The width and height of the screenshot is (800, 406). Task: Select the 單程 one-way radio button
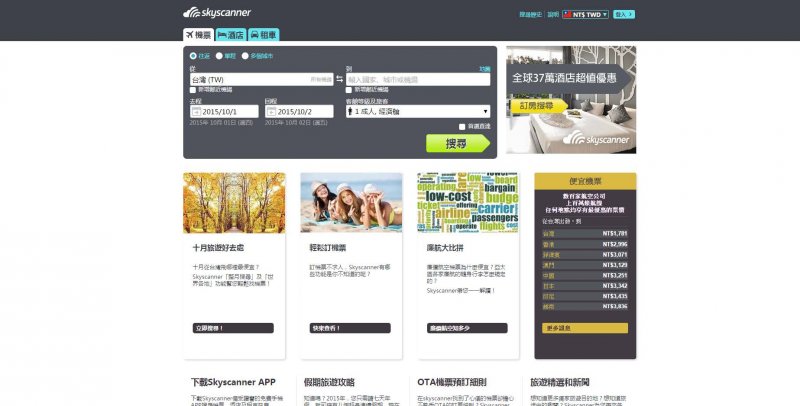tap(219, 56)
